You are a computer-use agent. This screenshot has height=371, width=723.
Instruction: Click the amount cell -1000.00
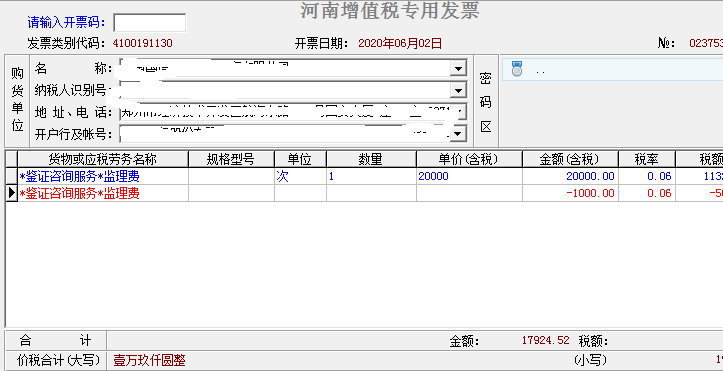pos(570,193)
